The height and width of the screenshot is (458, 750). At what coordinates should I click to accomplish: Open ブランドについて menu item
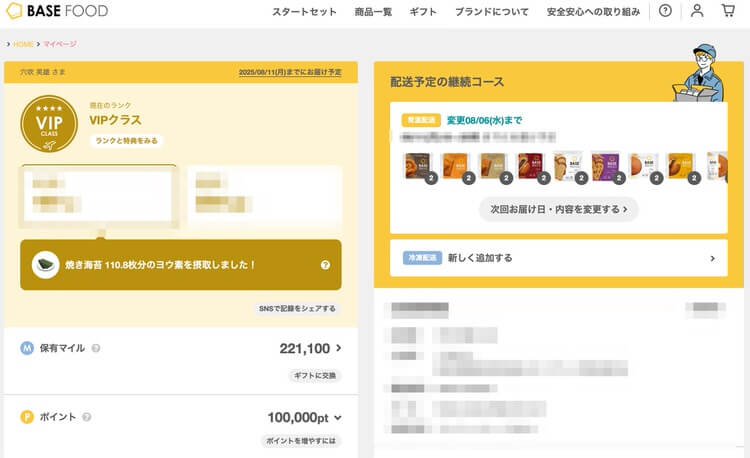click(492, 12)
